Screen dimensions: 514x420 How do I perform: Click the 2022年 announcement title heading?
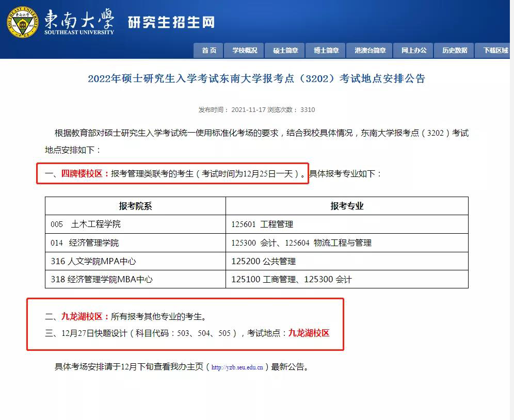[256, 78]
